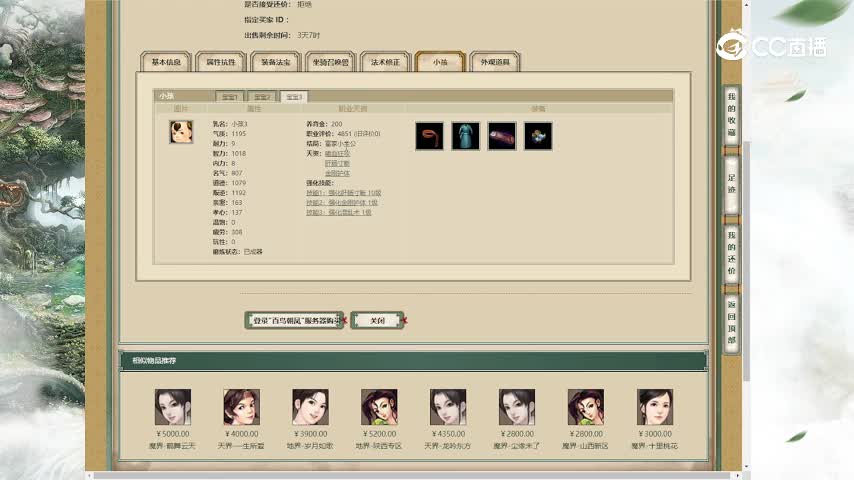This screenshot has width=854, height=480.
Task: Click 返回顶部 in the side panel
Action: (731, 322)
